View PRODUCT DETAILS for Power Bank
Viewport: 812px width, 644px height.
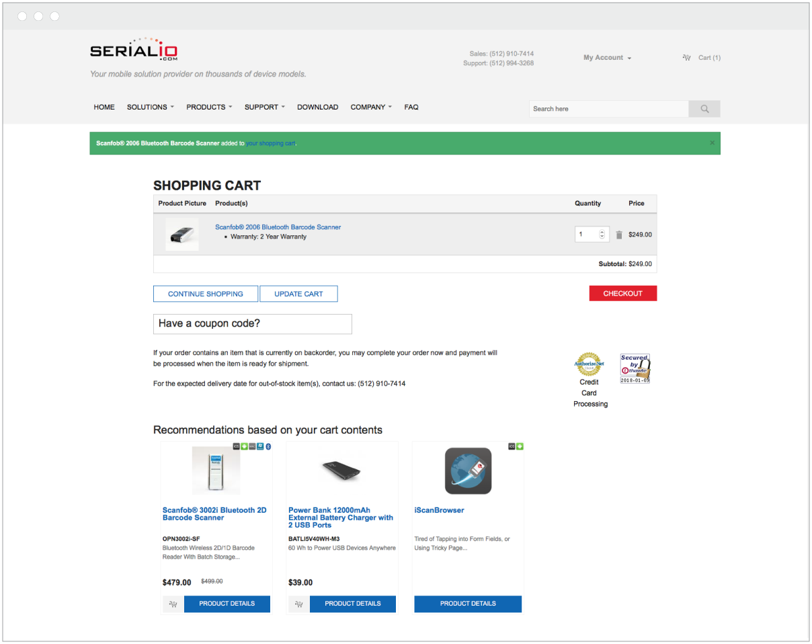click(352, 604)
